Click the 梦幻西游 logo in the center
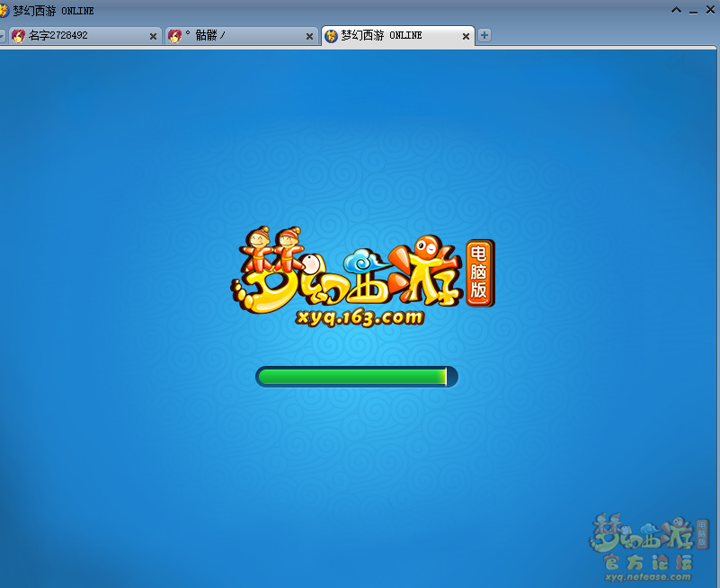 pos(347,270)
